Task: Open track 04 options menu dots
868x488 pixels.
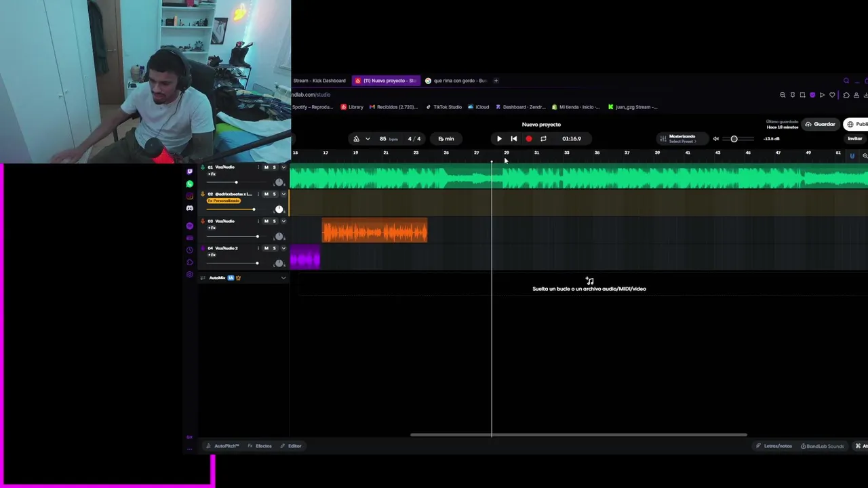Action: point(258,249)
